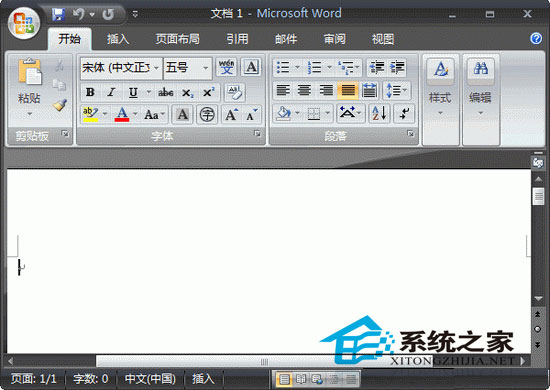Click the Paste clipboard icon
Screen dimensions: 550x390
(x=29, y=72)
